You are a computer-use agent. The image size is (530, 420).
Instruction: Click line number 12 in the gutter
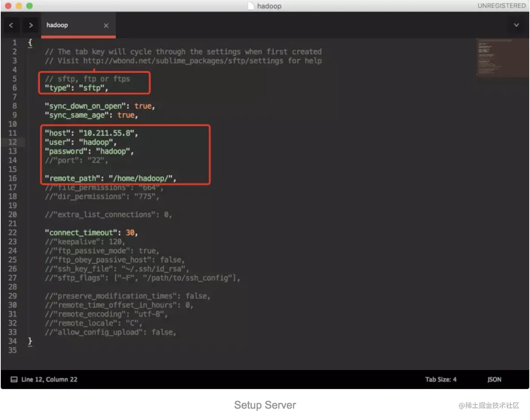(x=12, y=142)
